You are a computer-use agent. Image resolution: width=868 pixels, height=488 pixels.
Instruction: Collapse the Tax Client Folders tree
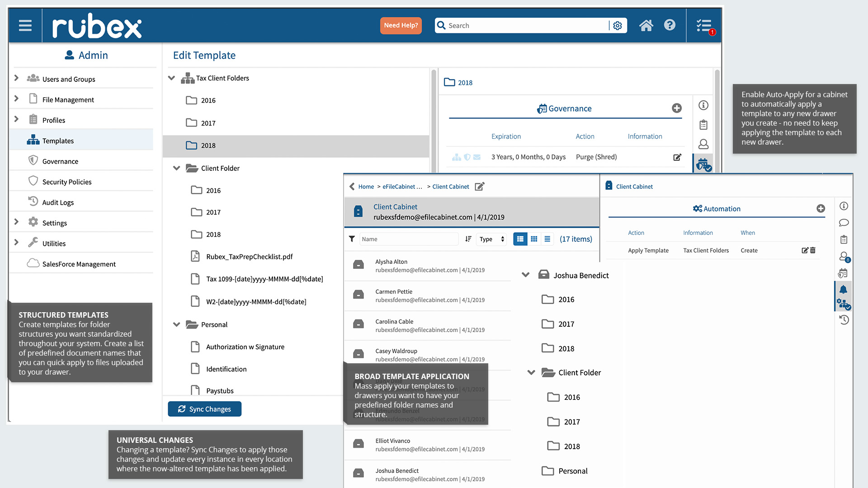(x=171, y=78)
